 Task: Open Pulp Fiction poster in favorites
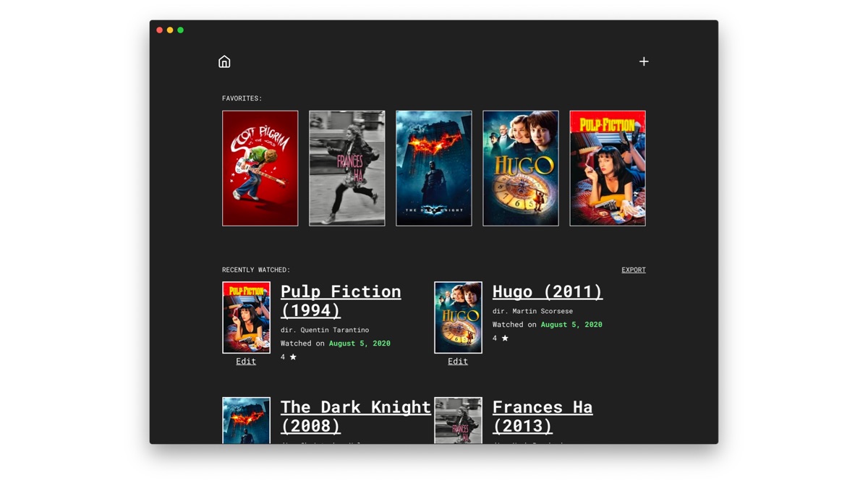point(608,168)
